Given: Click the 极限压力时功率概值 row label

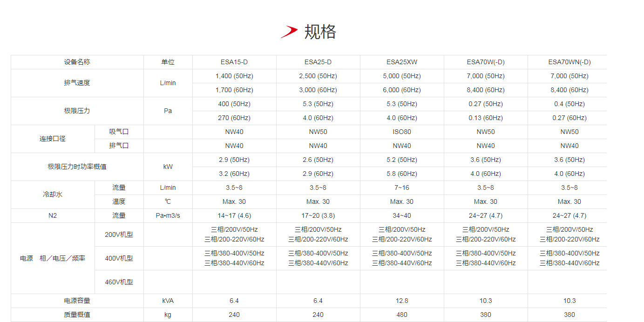Looking at the screenshot, I should [77, 167].
